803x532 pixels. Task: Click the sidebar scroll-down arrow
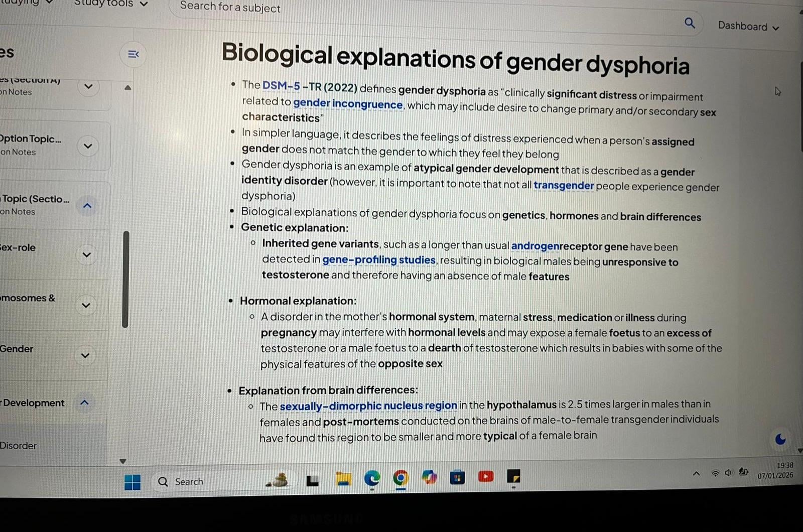tap(123, 461)
